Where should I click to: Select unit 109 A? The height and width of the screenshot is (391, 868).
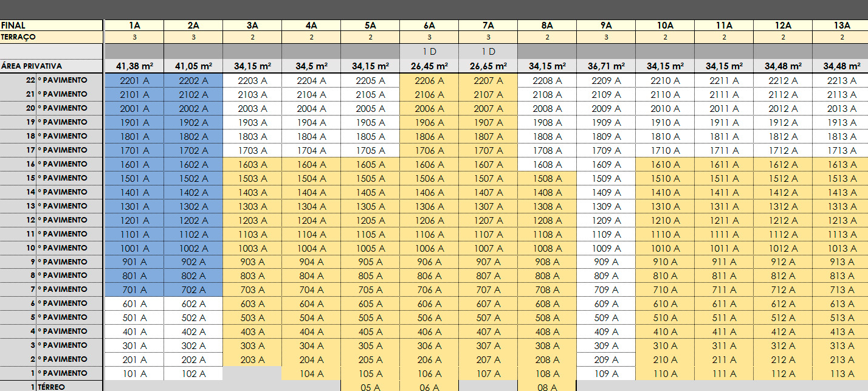606,373
